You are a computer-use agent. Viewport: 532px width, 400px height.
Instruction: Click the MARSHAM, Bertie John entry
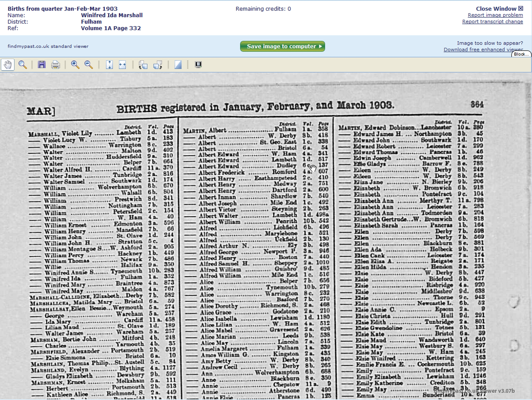(103, 339)
